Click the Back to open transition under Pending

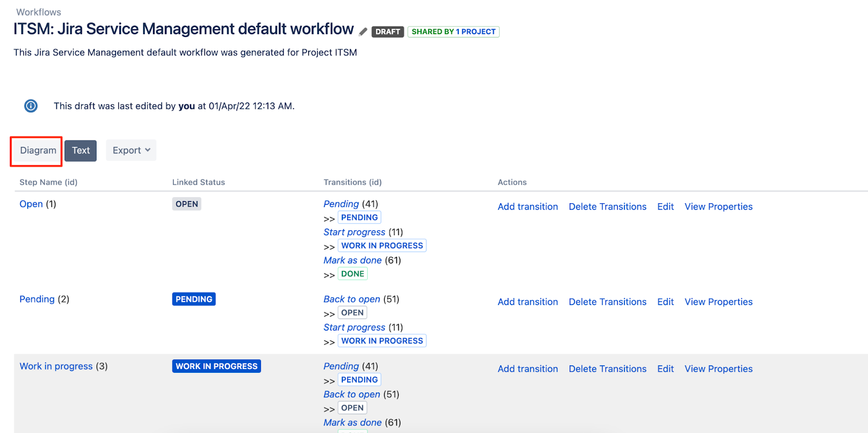point(352,299)
